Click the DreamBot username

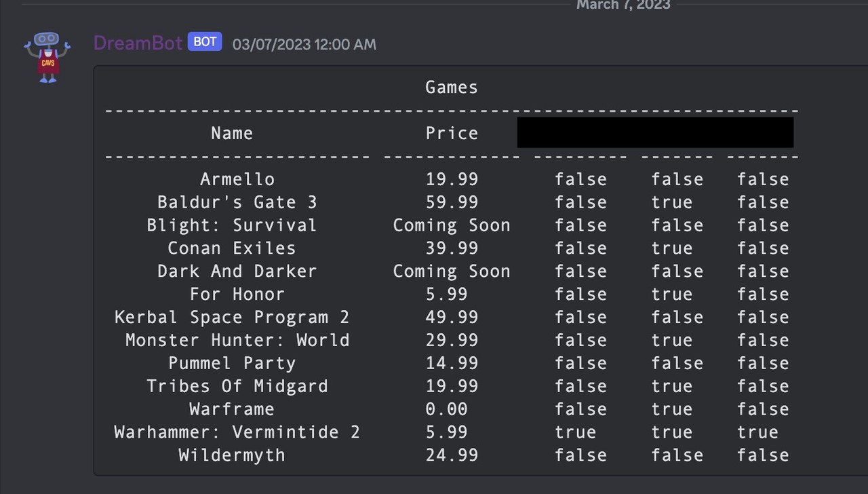point(138,42)
